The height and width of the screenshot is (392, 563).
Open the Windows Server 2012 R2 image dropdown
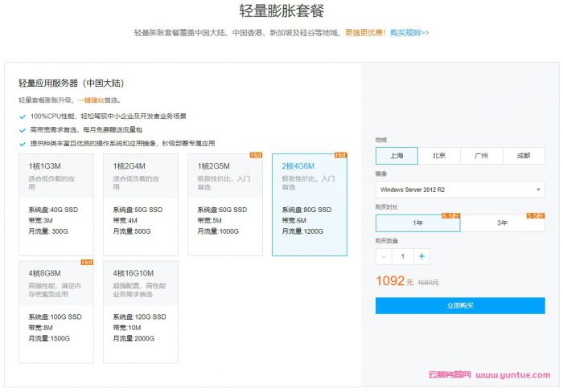[460, 190]
